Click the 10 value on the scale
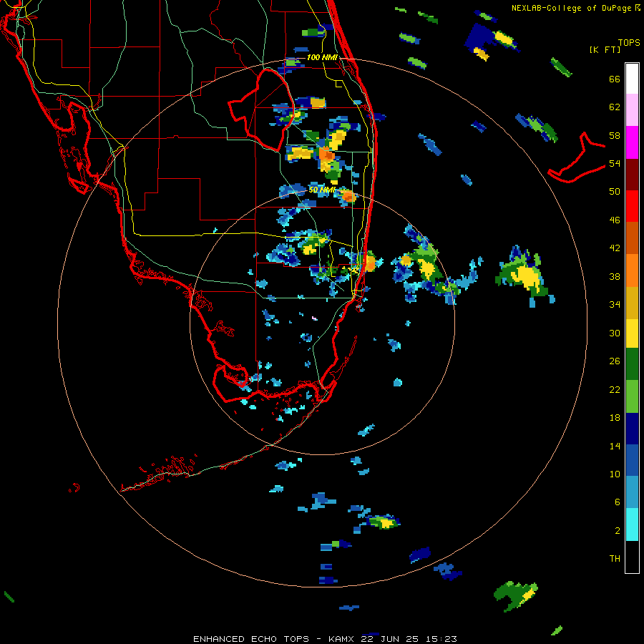The height and width of the screenshot is (644, 644). 615,474
